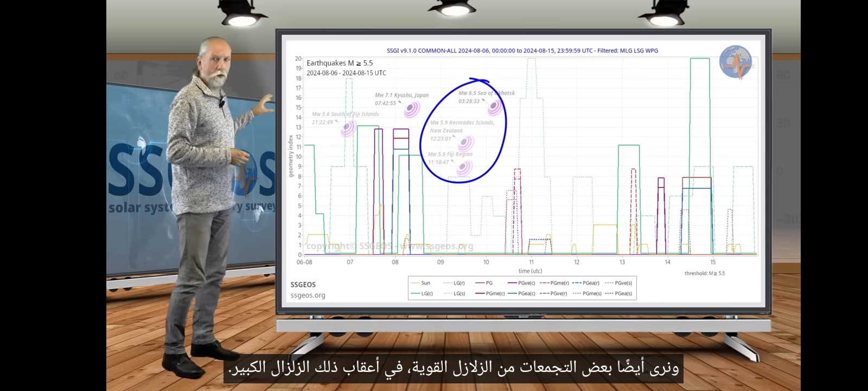The height and width of the screenshot is (391, 868).
Task: Click the 13 date tick on the time axis
Action: click(622, 262)
